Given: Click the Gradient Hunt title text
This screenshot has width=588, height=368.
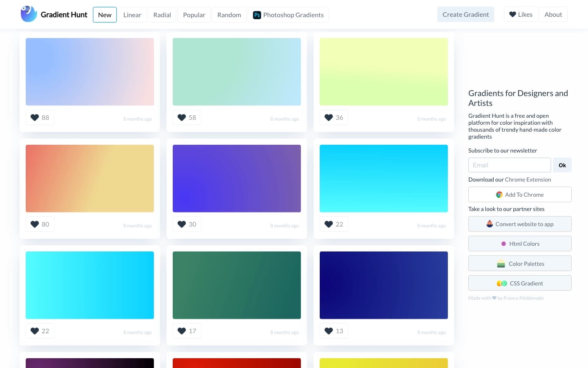Looking at the screenshot, I should tap(64, 15).
